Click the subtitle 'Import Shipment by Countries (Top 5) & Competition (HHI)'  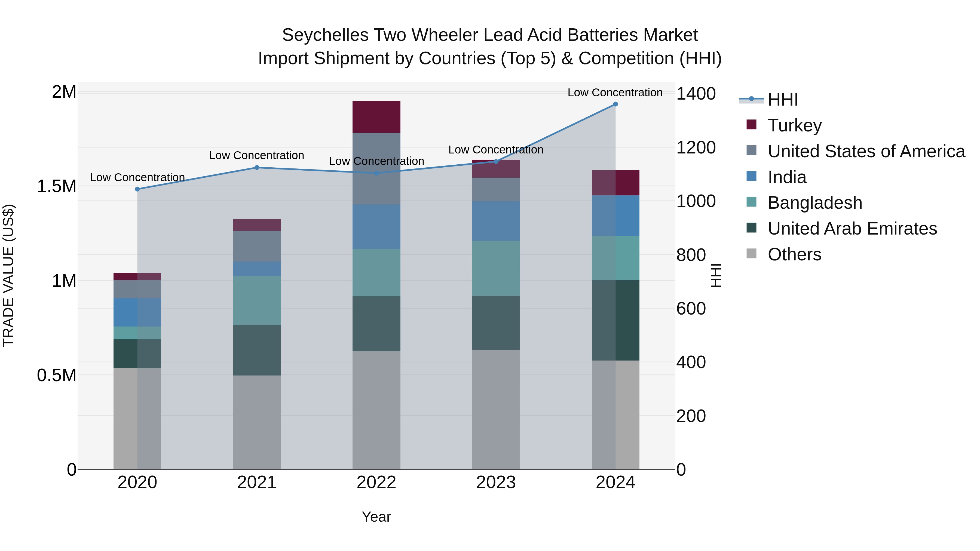point(490,59)
